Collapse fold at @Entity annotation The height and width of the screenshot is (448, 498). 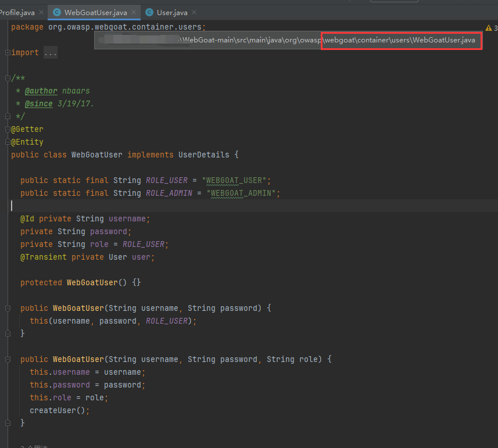(8, 142)
